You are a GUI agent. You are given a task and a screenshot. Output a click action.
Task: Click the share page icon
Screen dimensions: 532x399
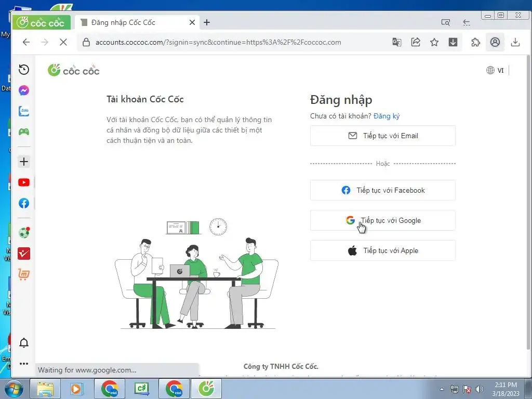tap(416, 42)
